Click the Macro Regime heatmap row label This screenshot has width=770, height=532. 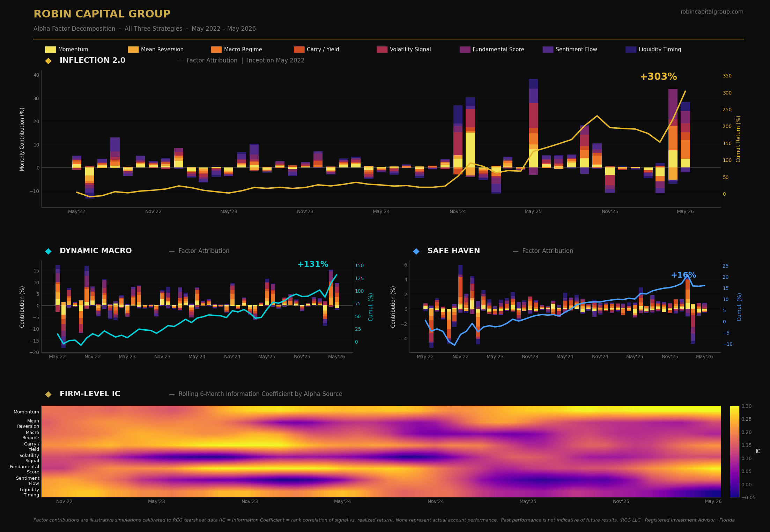coord(31,435)
